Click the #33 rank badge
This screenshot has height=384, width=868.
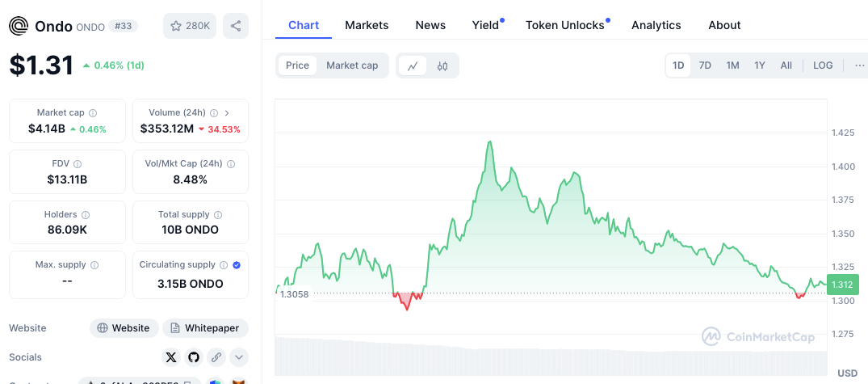[x=123, y=26]
